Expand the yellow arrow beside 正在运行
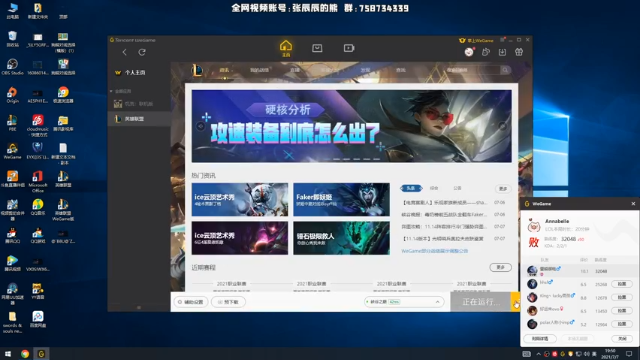Image resolution: width=640 pixels, height=360 pixels. point(515,302)
